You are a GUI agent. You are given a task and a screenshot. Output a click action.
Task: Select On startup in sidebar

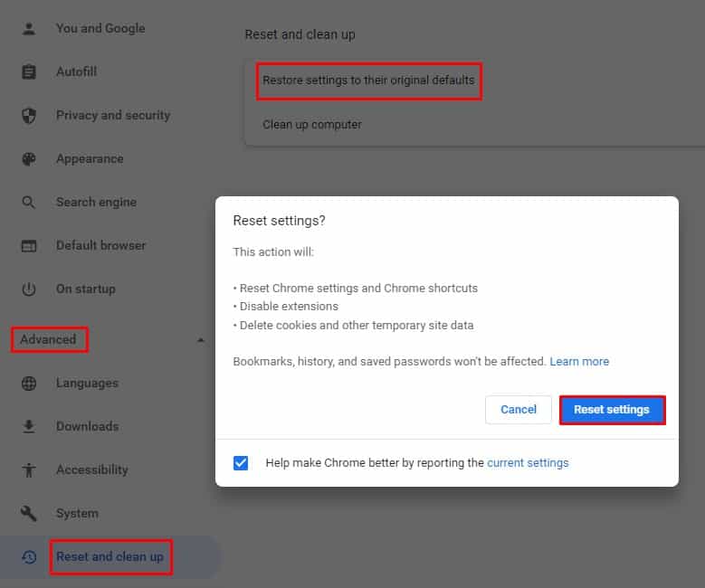[x=86, y=289]
